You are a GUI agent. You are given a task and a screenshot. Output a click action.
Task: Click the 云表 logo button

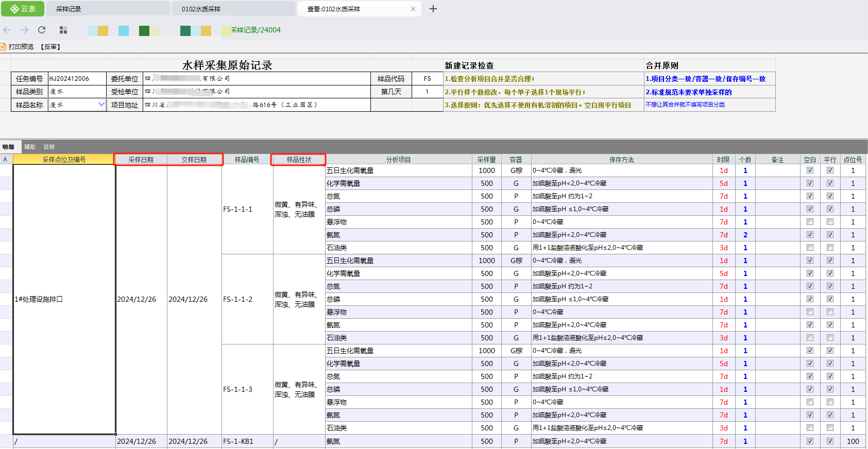(x=23, y=9)
